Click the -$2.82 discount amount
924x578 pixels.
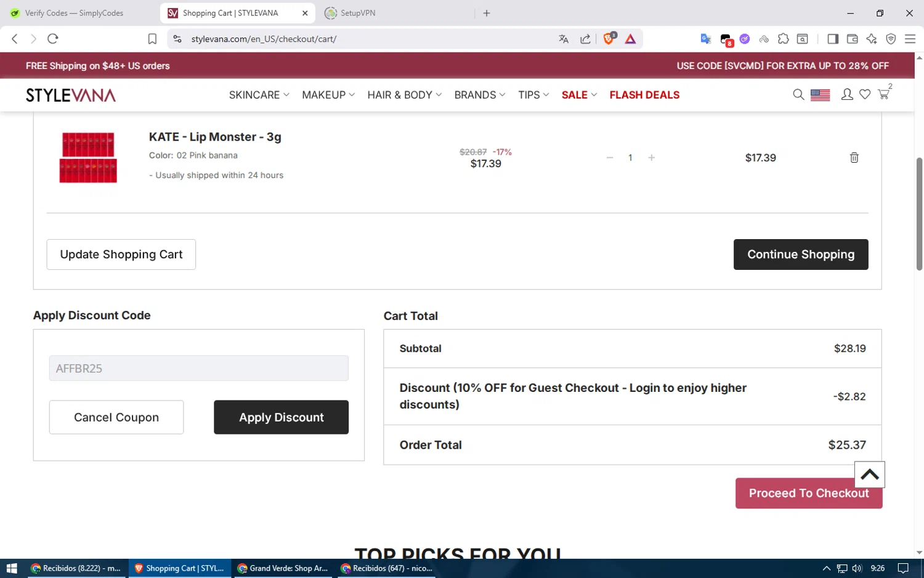[849, 396]
